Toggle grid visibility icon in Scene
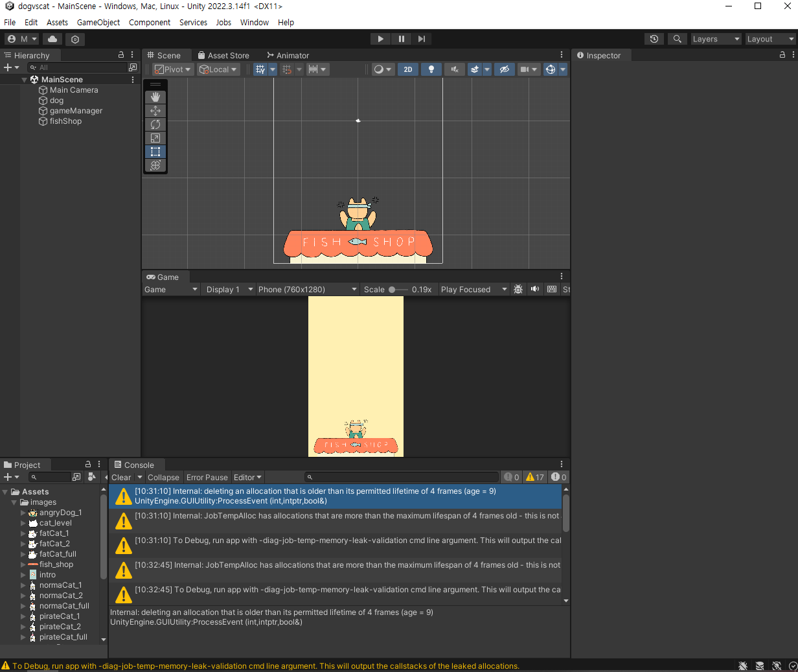This screenshot has height=672, width=798. pyautogui.click(x=260, y=69)
